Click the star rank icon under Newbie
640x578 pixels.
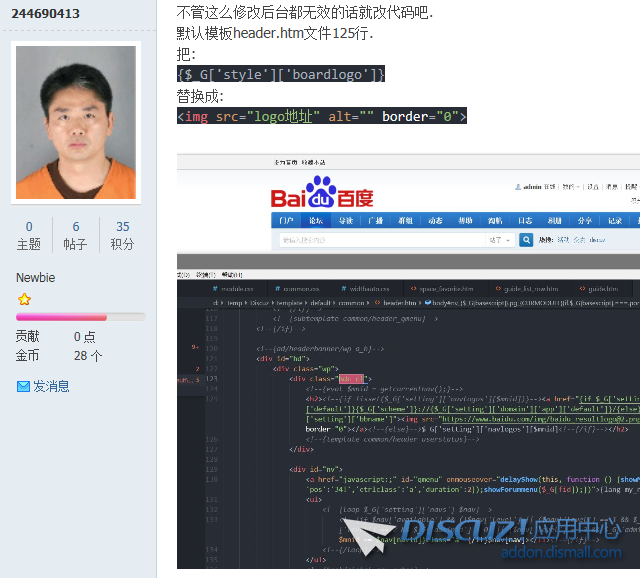(x=25, y=299)
